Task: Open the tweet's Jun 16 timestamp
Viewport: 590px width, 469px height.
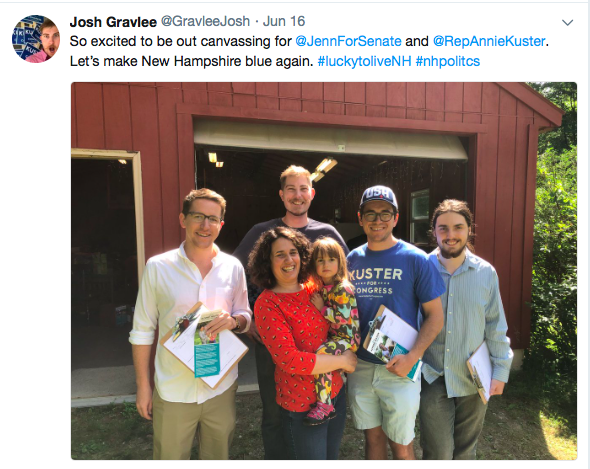Action: tap(284, 21)
